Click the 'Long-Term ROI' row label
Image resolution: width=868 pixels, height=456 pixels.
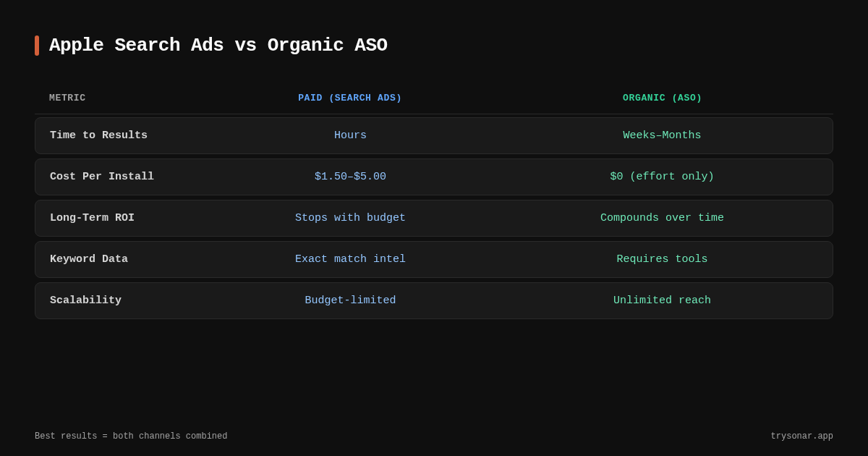(92, 218)
